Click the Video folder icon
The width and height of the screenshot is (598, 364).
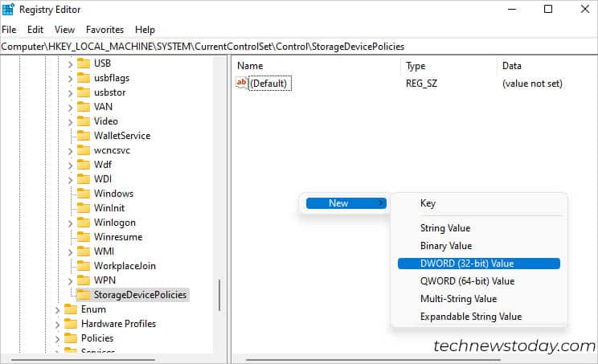coord(84,121)
